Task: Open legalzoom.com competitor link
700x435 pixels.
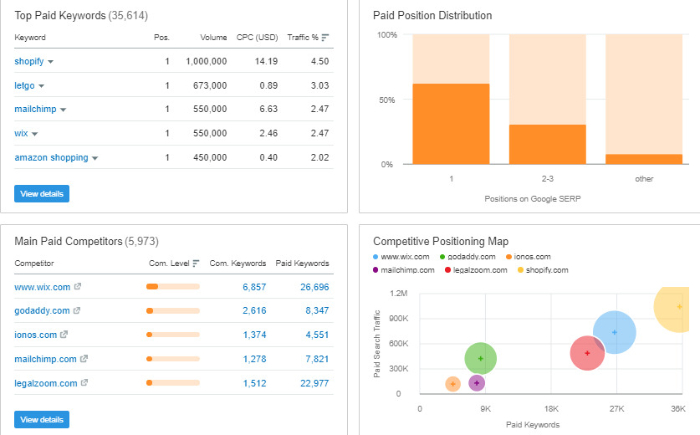Action: click(x=46, y=383)
